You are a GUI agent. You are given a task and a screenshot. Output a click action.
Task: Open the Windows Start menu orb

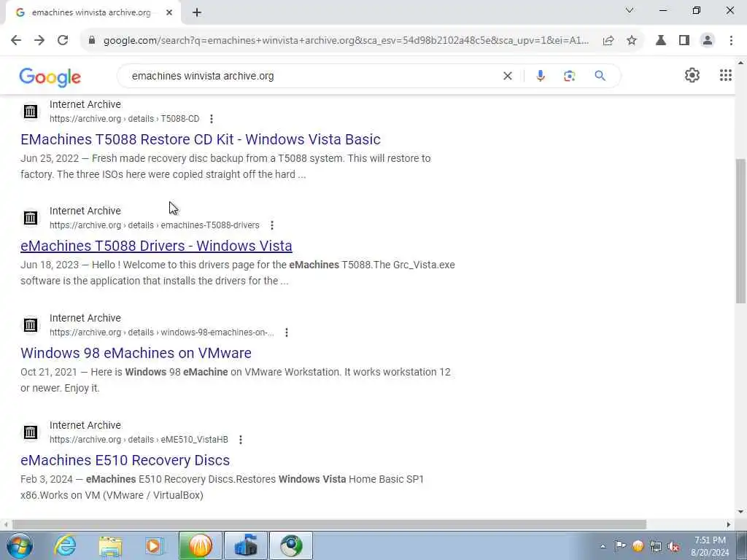coord(20,545)
